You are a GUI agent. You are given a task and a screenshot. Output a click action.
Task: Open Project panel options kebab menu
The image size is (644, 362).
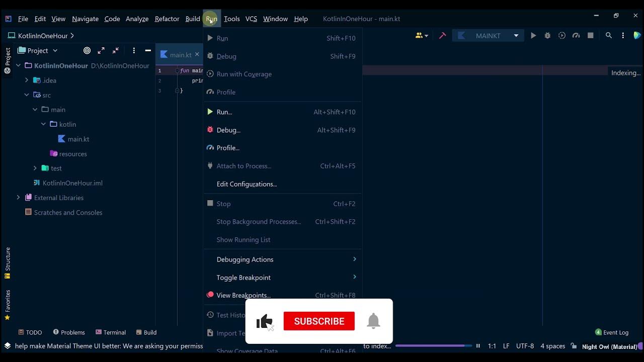[134, 50]
